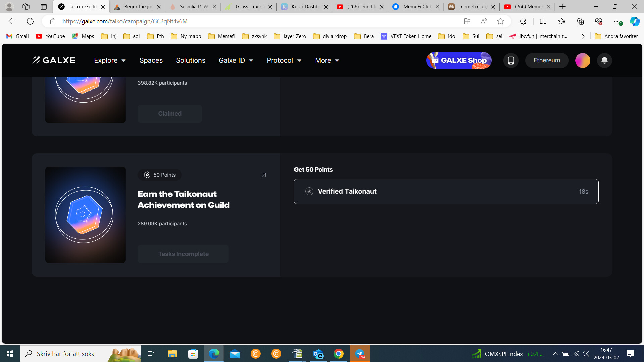644x362 pixels.
Task: Add this page to favorites star
Action: coord(500,21)
